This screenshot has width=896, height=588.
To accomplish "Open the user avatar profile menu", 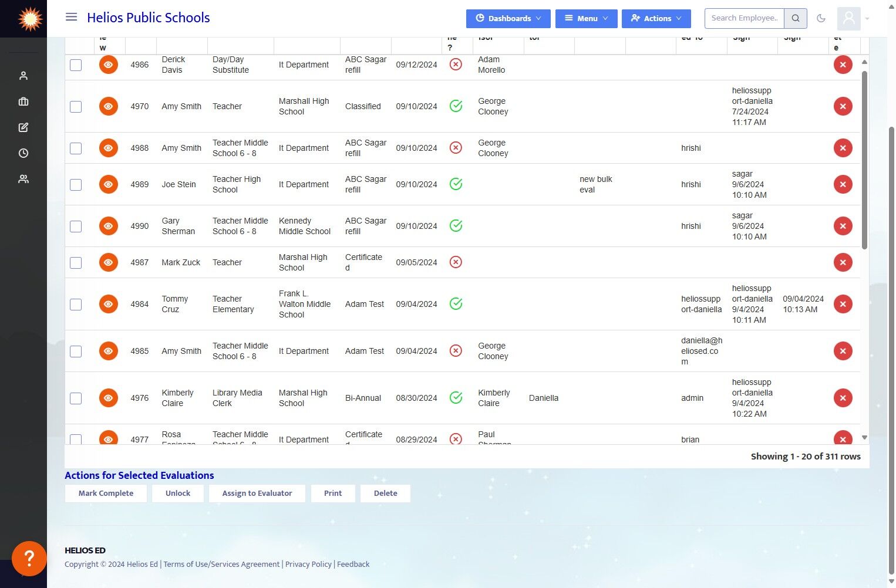I will click(x=849, y=19).
